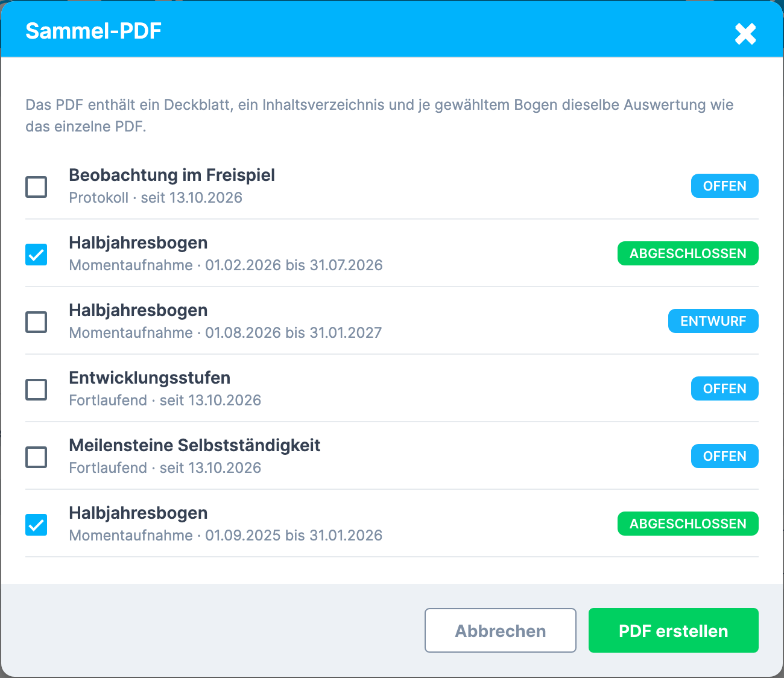Click the 'Meilensteine Selbstständigkeit' title

(195, 445)
